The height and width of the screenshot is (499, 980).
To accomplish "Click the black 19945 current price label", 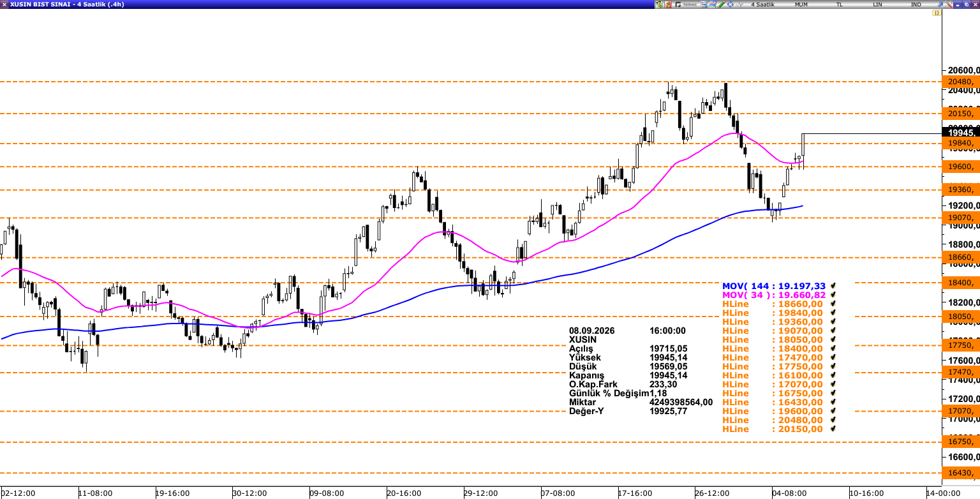I will pos(961,132).
